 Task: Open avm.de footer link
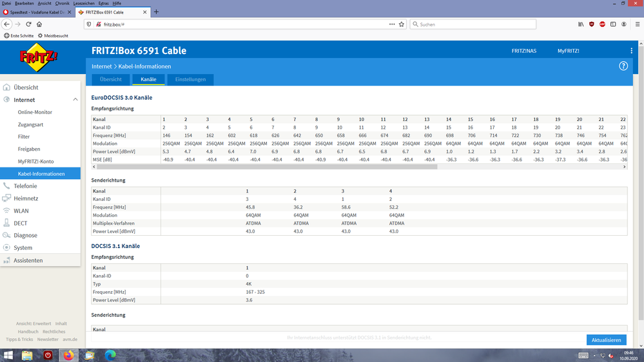point(70,339)
